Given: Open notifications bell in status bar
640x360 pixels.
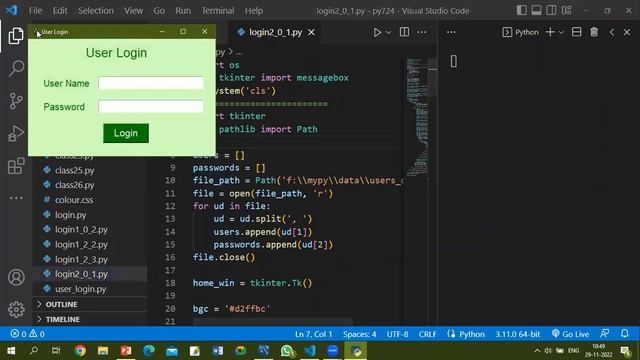Looking at the screenshot, I should click(x=624, y=334).
